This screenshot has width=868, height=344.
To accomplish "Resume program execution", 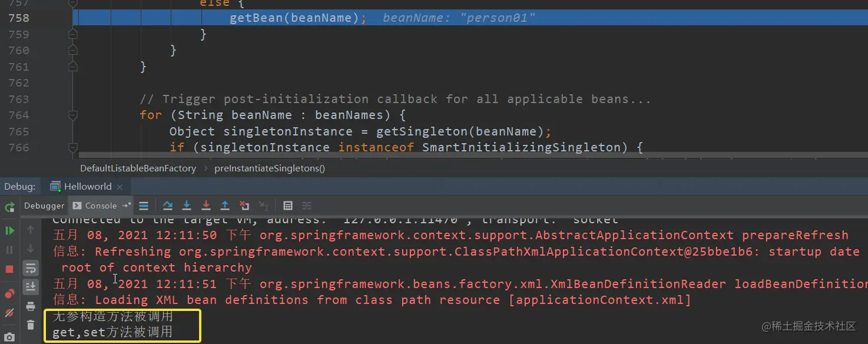I will pos(9,230).
